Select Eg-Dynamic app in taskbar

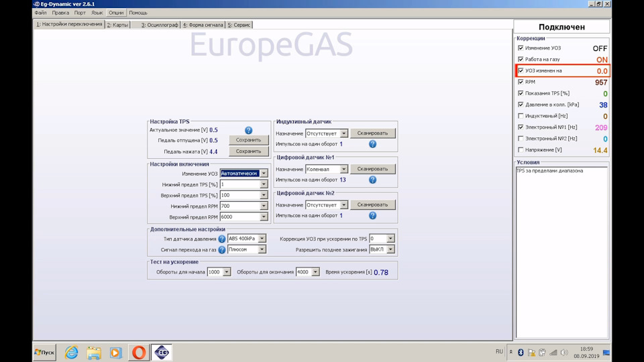pos(162,353)
